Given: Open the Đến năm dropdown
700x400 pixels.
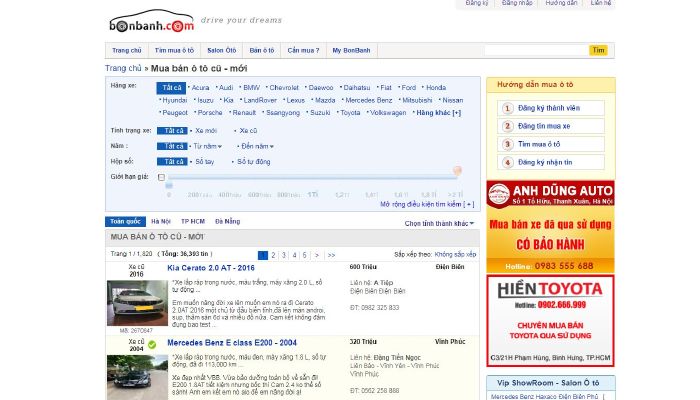Looking at the screenshot, I should click(258, 146).
